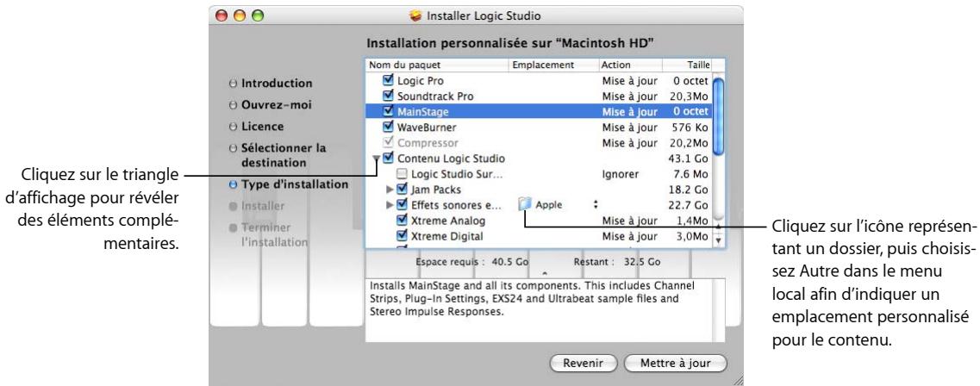980x386 pixels.
Task: Enable the Logic Studio Sur... checkbox
Action: click(x=402, y=174)
